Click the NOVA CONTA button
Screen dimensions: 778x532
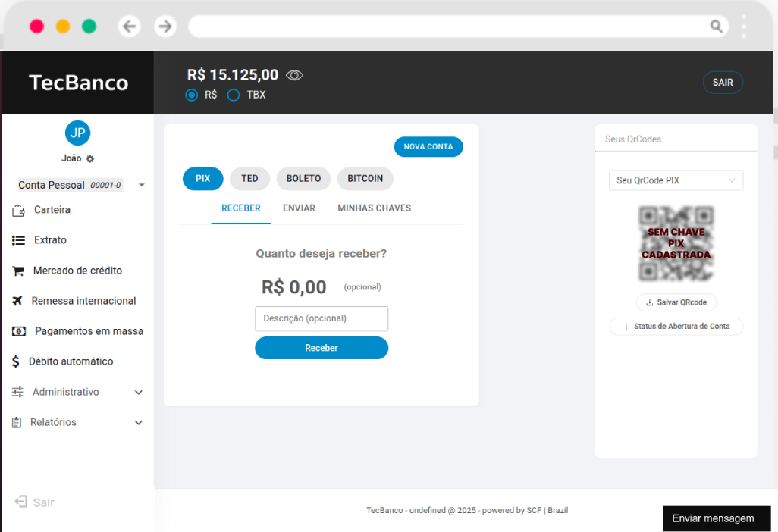[428, 146]
